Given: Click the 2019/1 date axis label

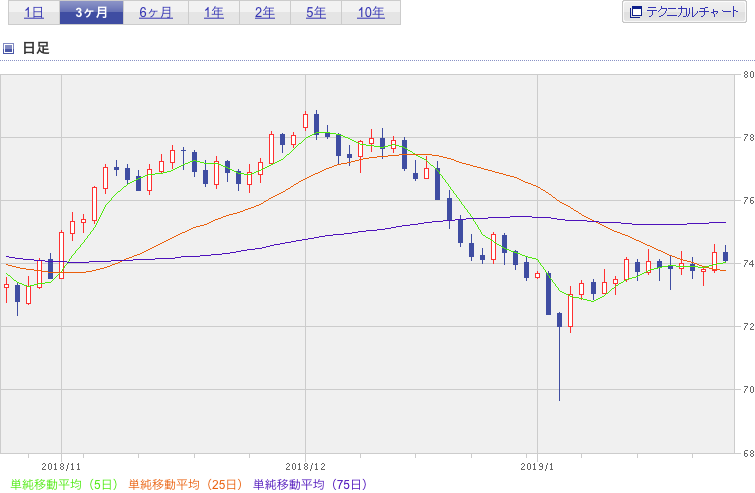Looking at the screenshot, I should pyautogui.click(x=537, y=467).
